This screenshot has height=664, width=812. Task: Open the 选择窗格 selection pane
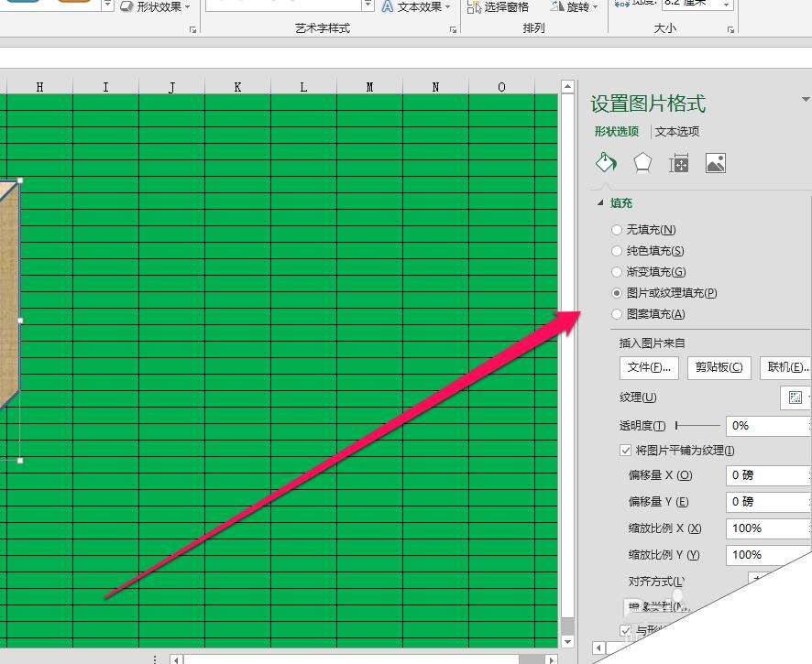pos(498,6)
